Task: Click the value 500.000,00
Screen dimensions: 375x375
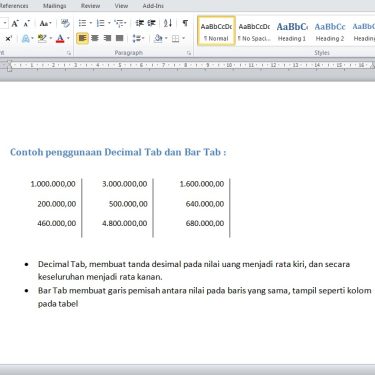Action: [x=128, y=204]
